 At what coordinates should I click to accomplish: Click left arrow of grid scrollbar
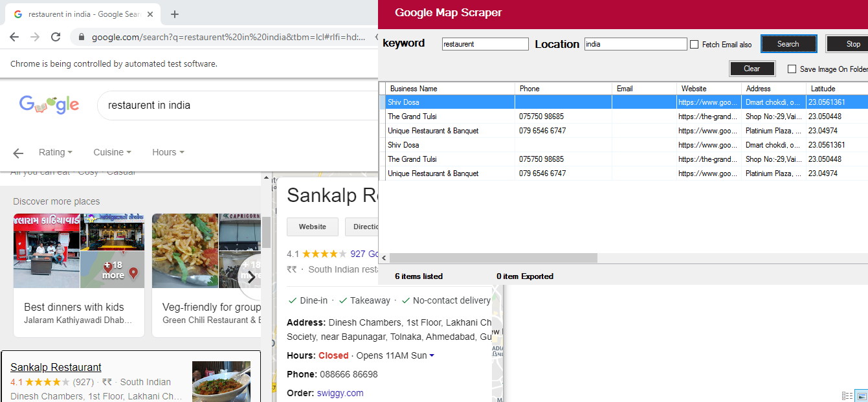coord(384,258)
